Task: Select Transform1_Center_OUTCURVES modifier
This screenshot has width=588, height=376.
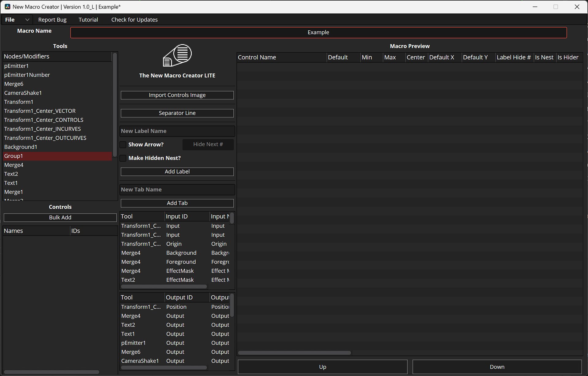Action: click(57, 138)
